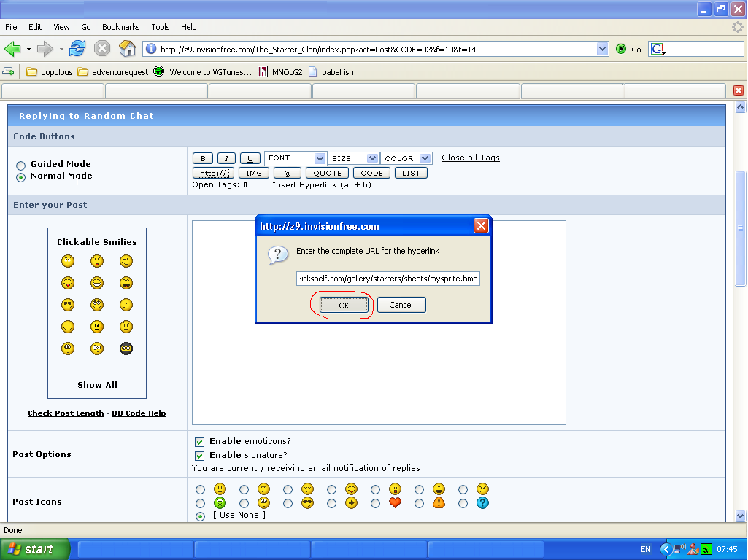This screenshot has width=748, height=560.
Task: Click the arrow post icon image
Action: (351, 503)
